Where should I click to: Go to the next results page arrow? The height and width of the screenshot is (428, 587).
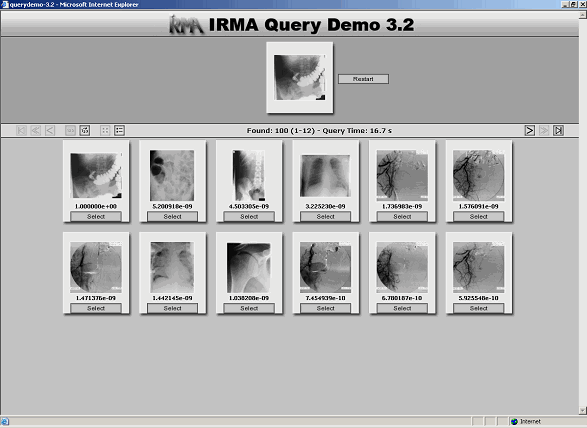click(529, 130)
